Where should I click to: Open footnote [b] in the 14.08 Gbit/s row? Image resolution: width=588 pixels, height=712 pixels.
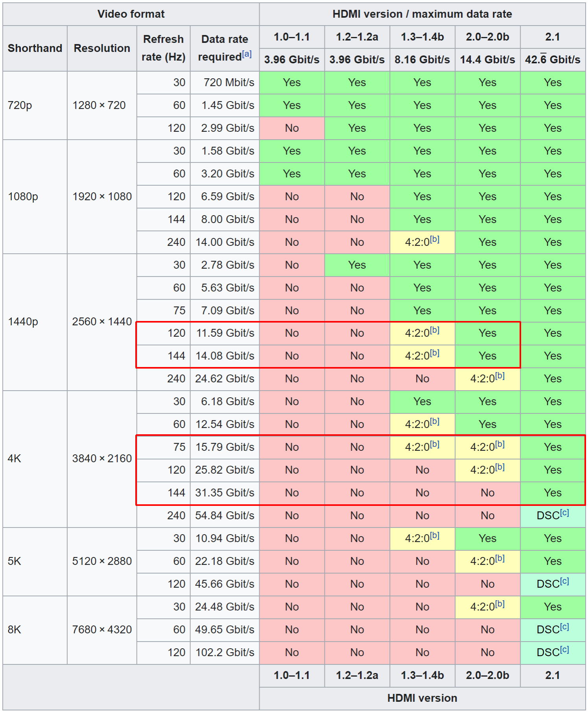click(434, 353)
